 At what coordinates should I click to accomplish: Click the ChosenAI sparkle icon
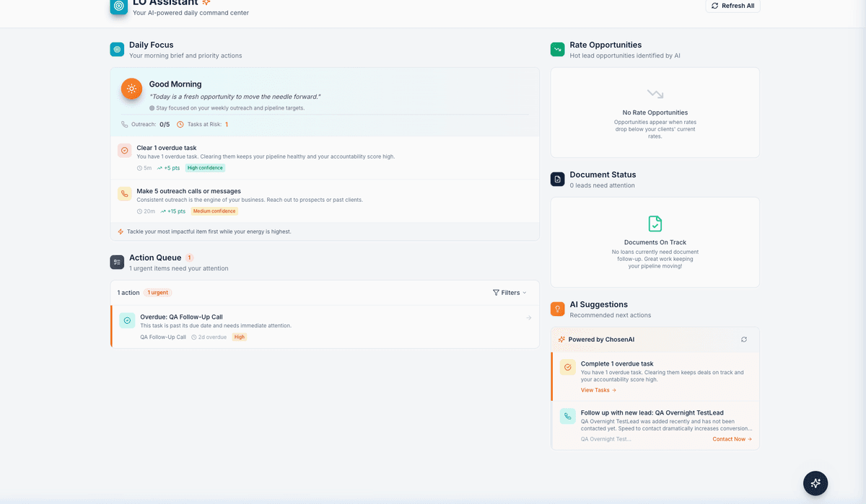tap(561, 339)
